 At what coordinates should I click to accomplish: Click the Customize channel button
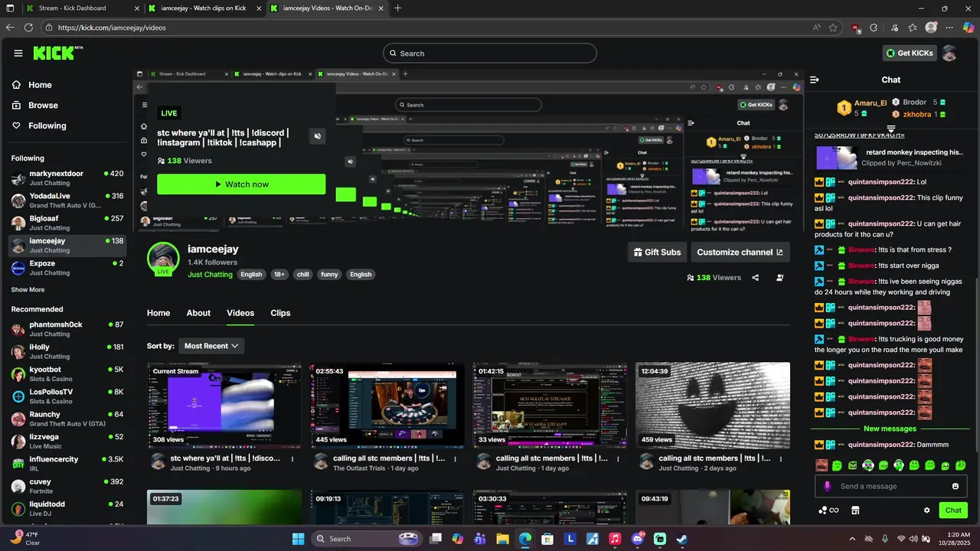pyautogui.click(x=740, y=252)
